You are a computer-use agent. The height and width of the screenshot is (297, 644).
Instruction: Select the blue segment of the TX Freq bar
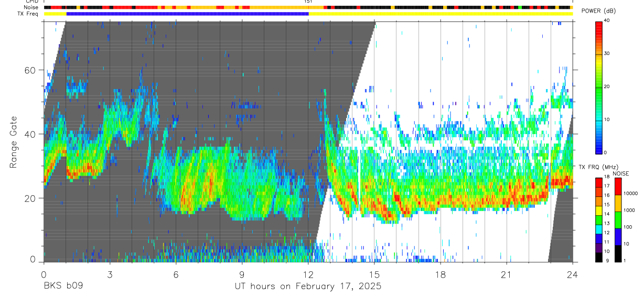coord(188,14)
